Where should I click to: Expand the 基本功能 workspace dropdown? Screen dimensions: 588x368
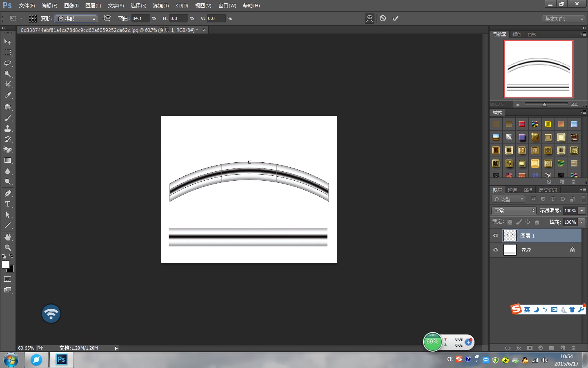pos(564,19)
